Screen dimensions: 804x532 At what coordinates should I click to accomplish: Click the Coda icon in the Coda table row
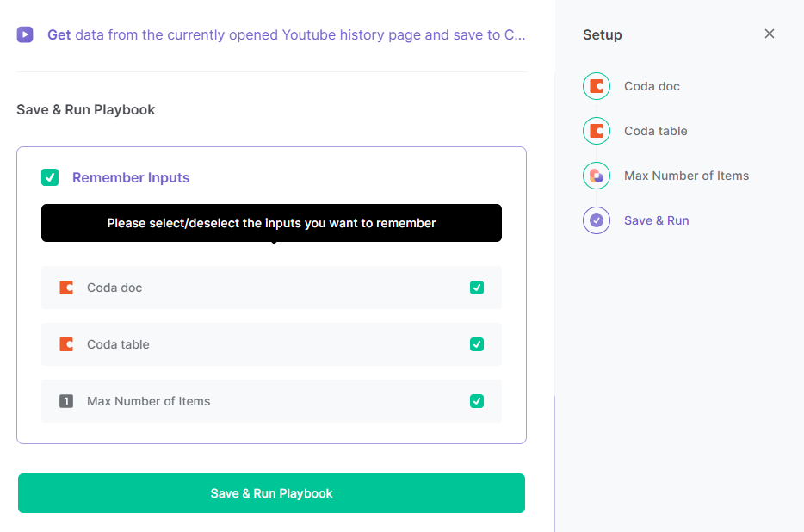[66, 344]
